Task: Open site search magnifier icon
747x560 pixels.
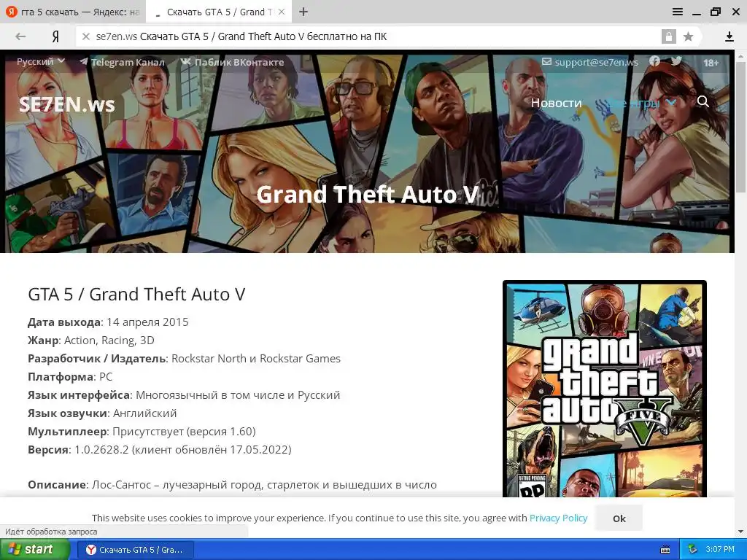Action: (703, 101)
